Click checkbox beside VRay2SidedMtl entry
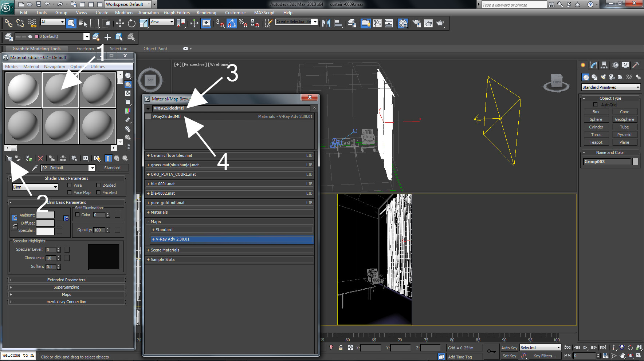 coord(148,116)
